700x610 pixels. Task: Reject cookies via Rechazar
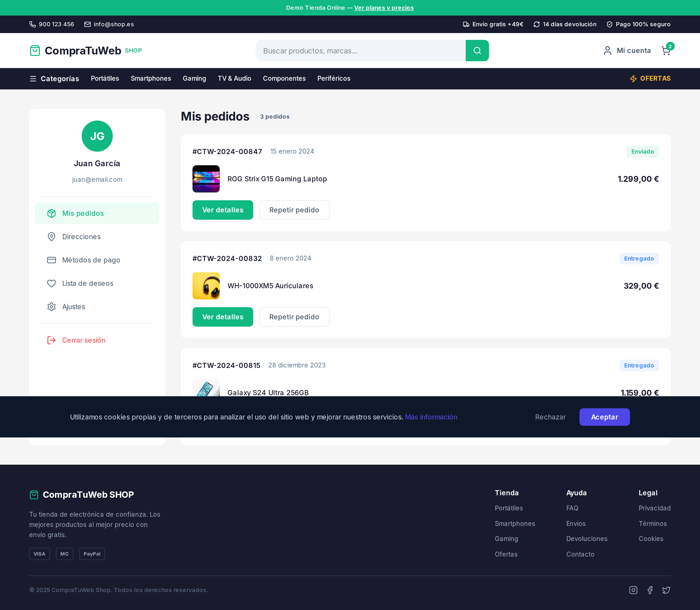[x=550, y=417]
